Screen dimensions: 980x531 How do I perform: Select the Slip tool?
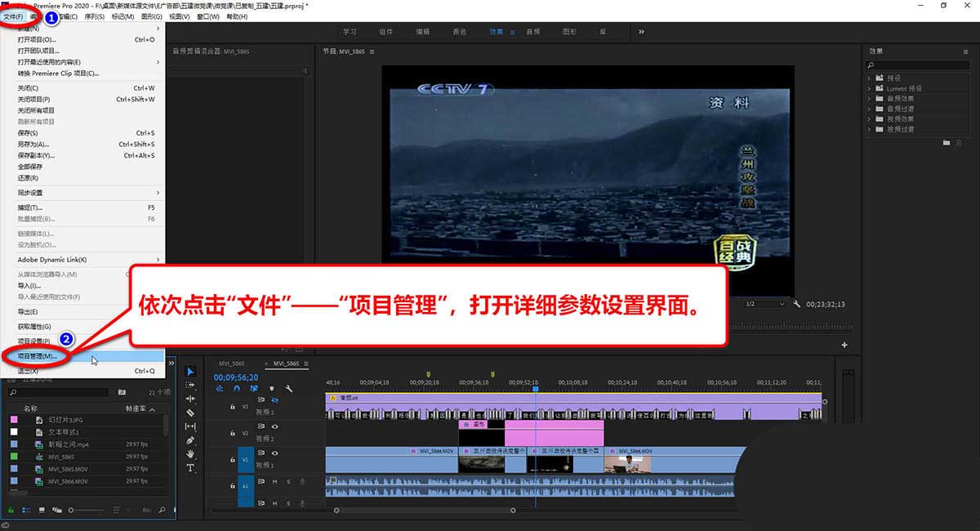pyautogui.click(x=191, y=426)
